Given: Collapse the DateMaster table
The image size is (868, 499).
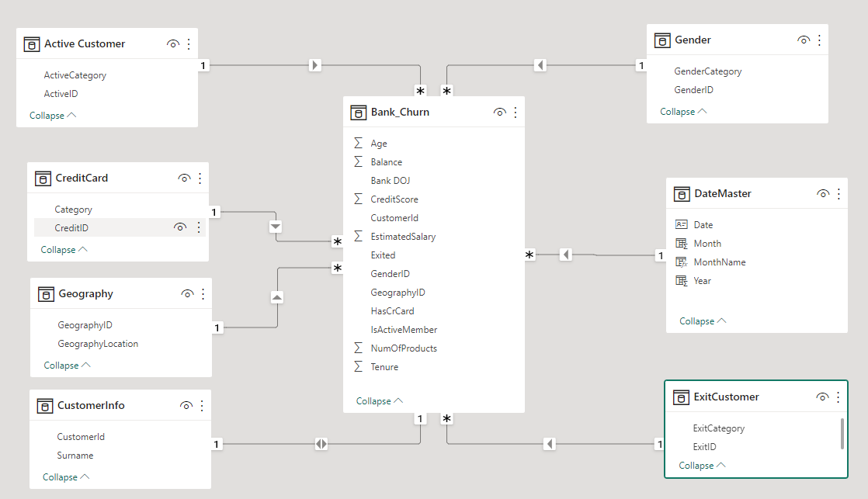Looking at the screenshot, I should click(703, 321).
